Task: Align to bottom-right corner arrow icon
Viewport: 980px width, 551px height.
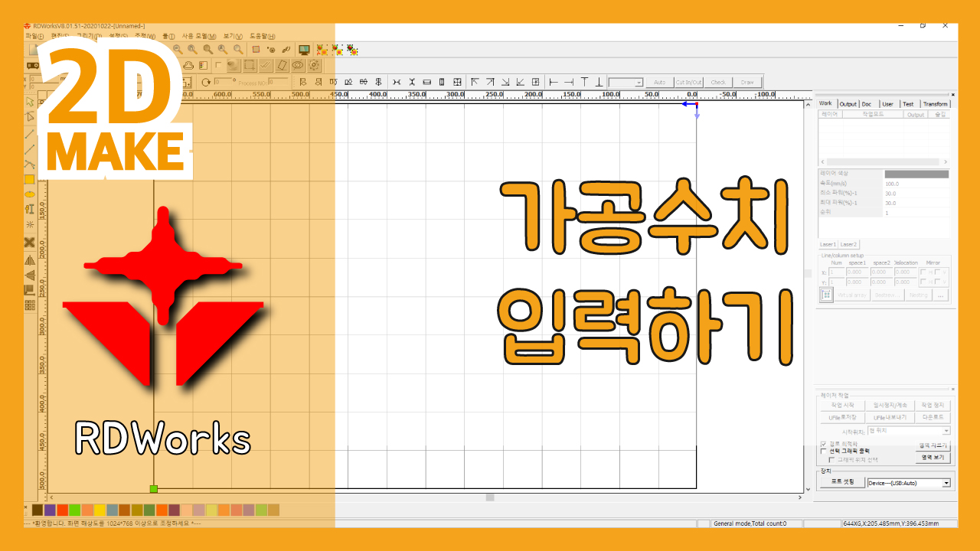Action: click(505, 82)
